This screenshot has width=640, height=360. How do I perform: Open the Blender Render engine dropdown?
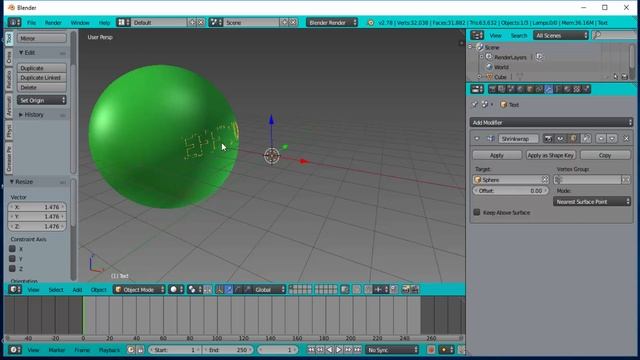(x=332, y=22)
